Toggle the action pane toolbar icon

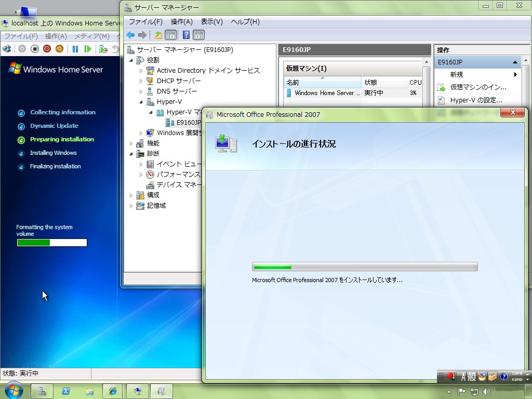point(199,35)
